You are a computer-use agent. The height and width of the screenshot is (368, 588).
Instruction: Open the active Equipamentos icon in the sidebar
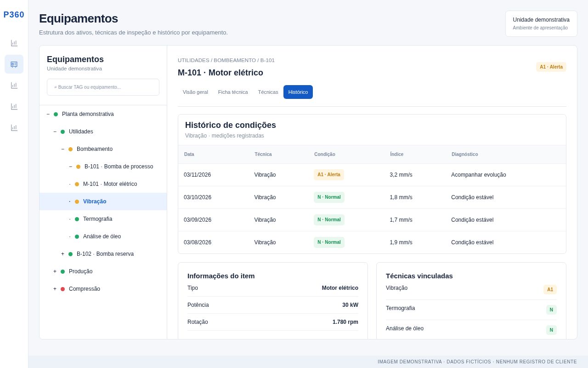tap(14, 64)
